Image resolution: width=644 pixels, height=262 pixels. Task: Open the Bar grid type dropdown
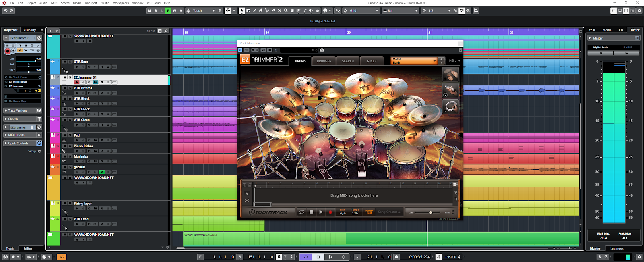tap(400, 11)
